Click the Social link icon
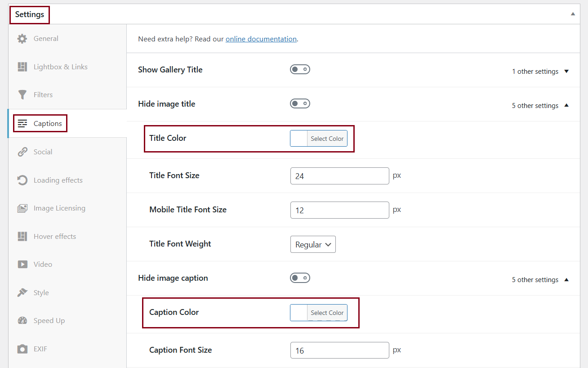Screen dimensions: 588x368 [22, 152]
